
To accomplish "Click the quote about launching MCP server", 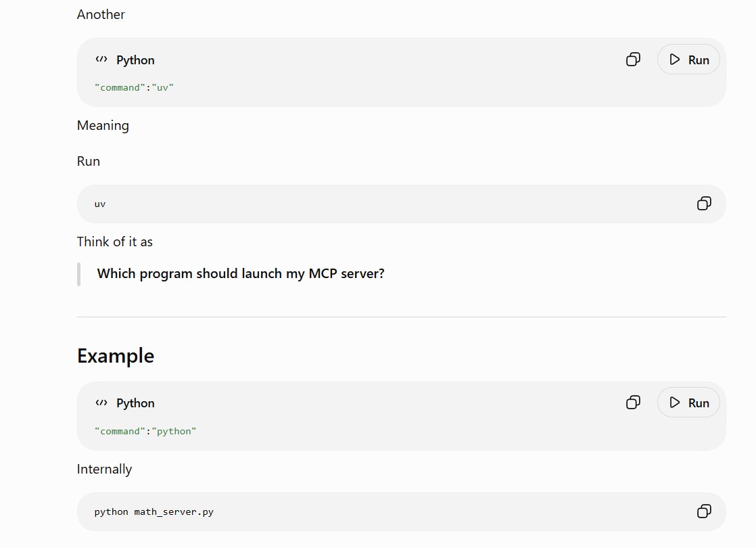I will (x=241, y=273).
